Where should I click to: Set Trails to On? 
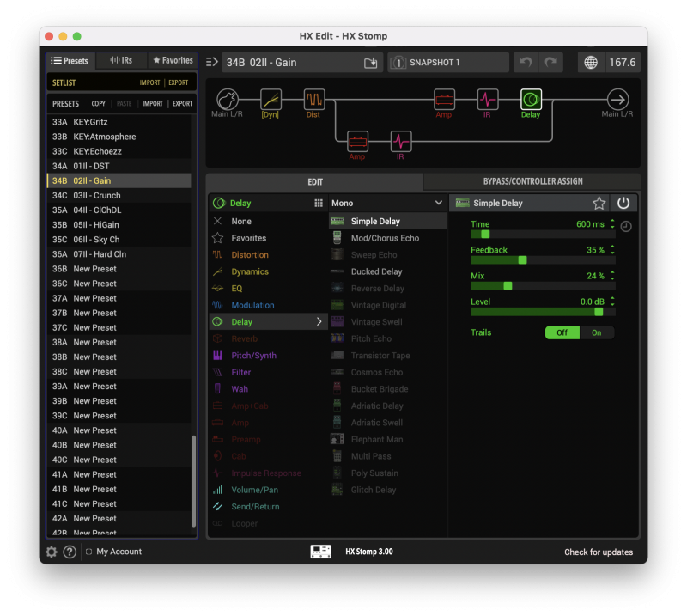[x=597, y=332]
